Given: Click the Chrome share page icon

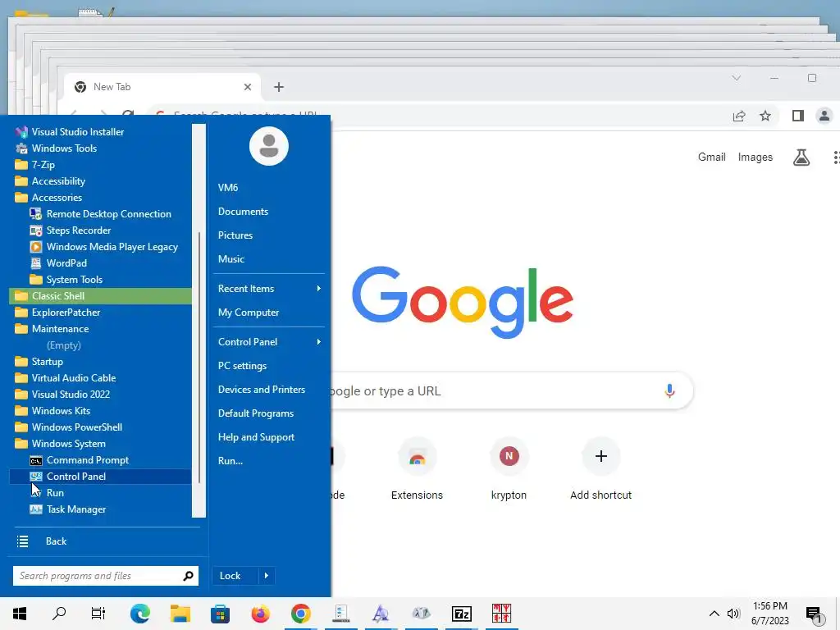Looking at the screenshot, I should (739, 116).
